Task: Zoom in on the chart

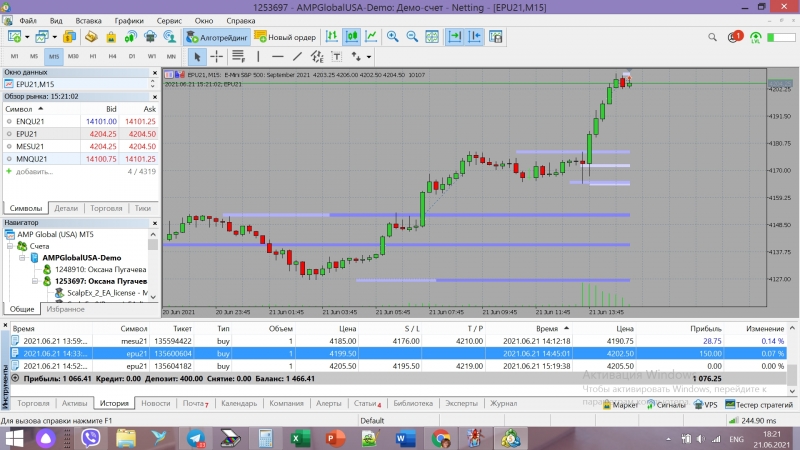Action: pyautogui.click(x=392, y=37)
